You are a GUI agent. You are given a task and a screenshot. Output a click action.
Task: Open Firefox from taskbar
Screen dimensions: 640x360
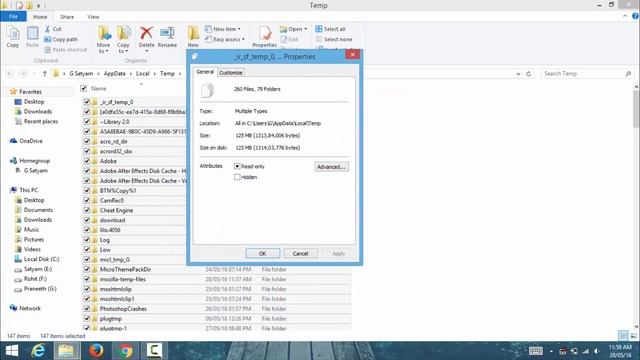[x=96, y=351]
